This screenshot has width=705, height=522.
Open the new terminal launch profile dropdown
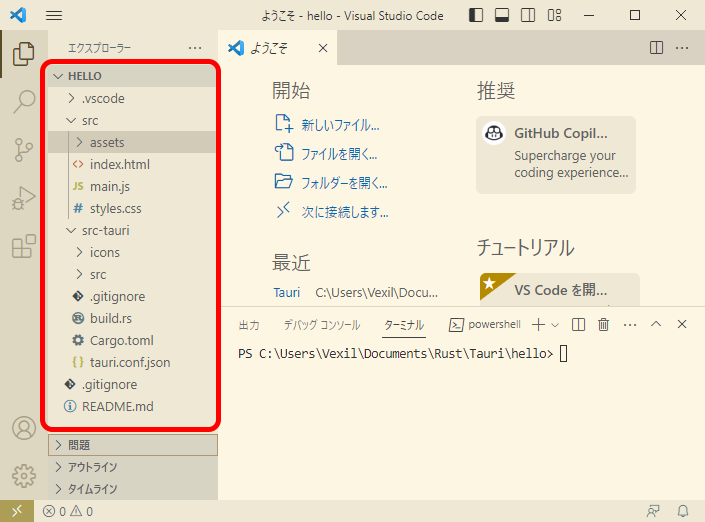(x=555, y=325)
